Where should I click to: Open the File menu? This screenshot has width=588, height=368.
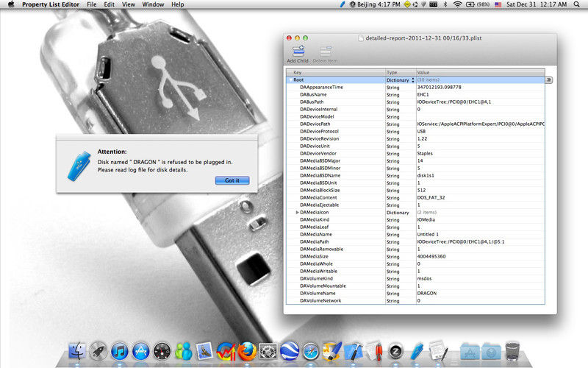[x=91, y=4]
